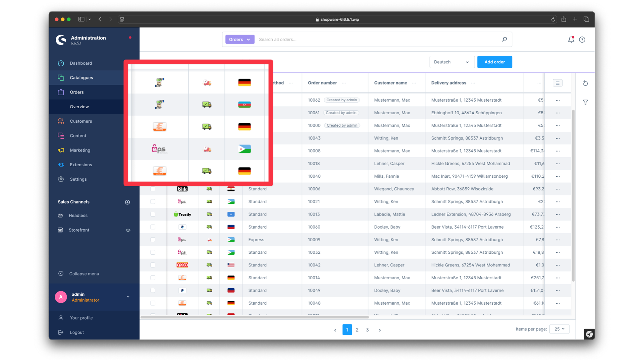Click the Add order button
644x362 pixels.
[494, 62]
